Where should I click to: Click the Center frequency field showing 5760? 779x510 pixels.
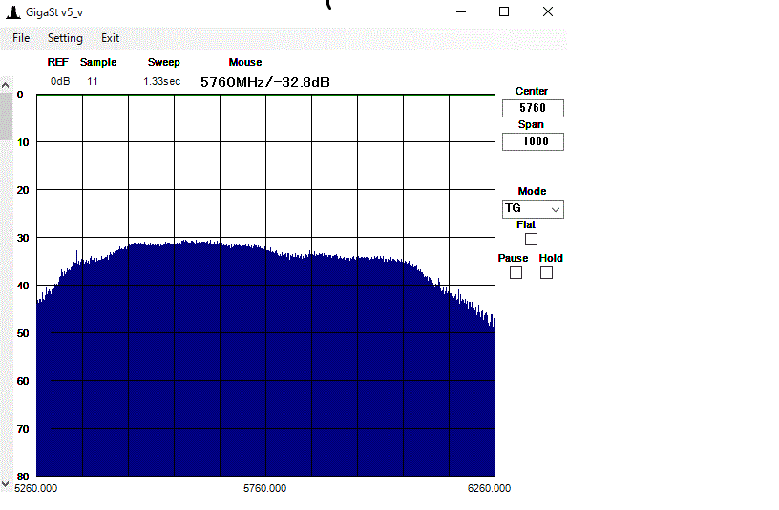[x=532, y=108]
